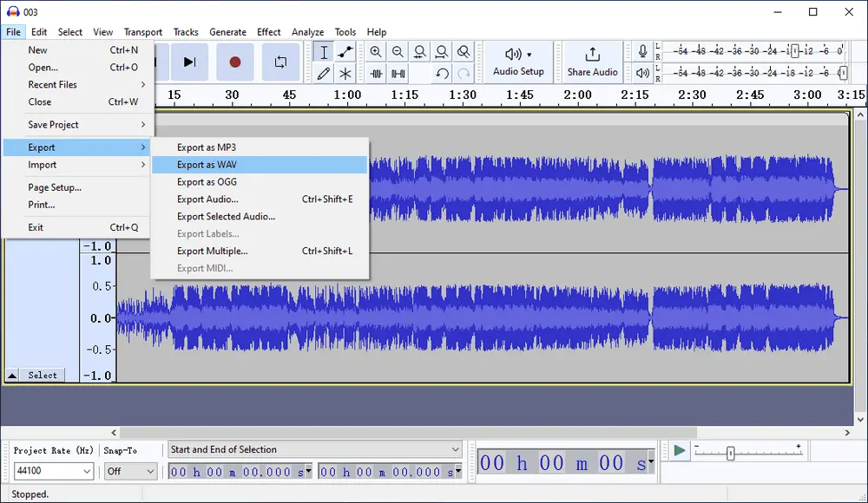Click the Zoom In magnifier

tap(376, 52)
